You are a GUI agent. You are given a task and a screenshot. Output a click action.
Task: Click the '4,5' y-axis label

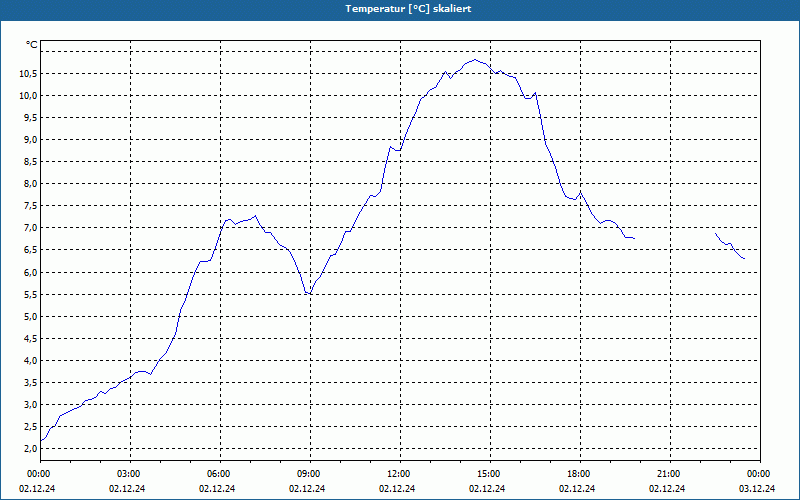pos(30,338)
